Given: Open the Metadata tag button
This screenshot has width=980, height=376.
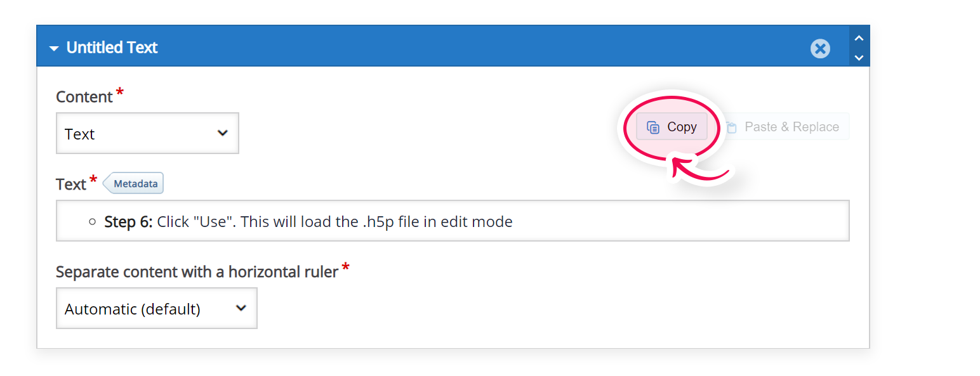Looking at the screenshot, I should click(133, 184).
